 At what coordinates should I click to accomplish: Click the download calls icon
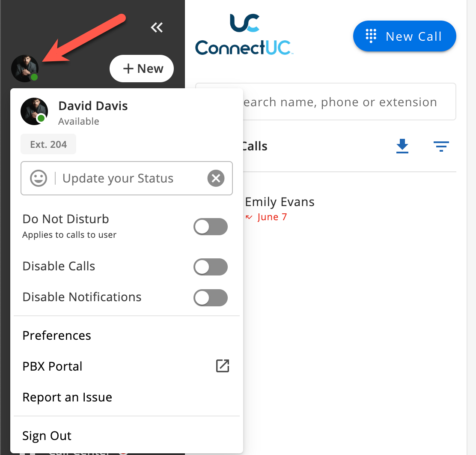(402, 146)
